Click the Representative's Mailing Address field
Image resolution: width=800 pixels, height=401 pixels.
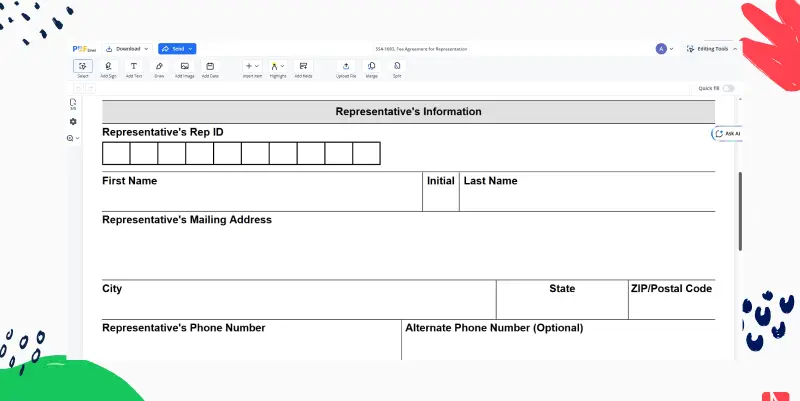coord(409,245)
